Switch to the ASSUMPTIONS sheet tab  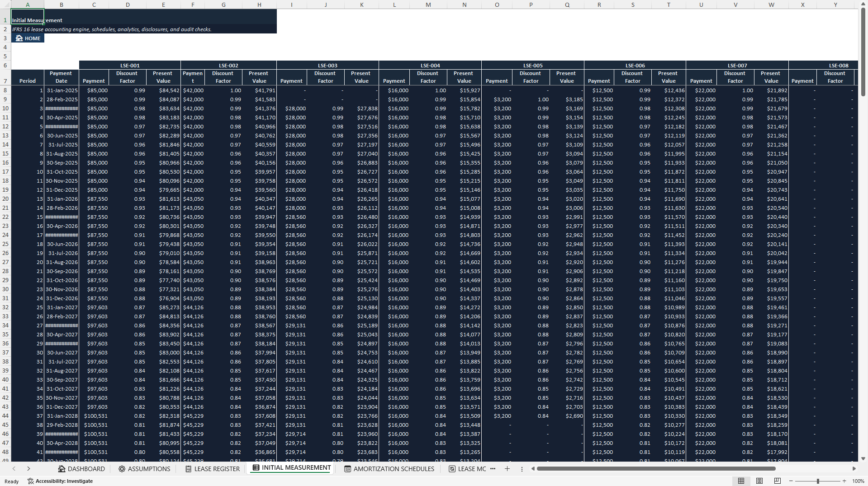click(144, 469)
